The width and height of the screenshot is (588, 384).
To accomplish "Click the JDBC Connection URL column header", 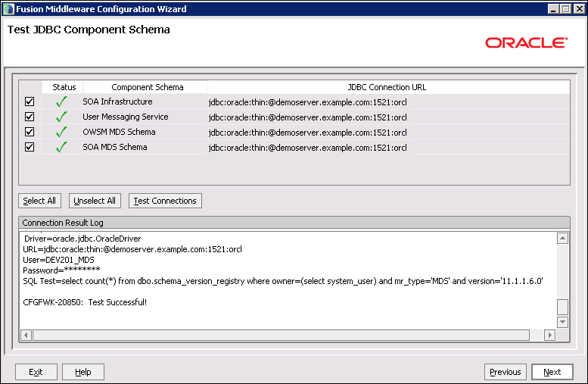I will tap(387, 87).
